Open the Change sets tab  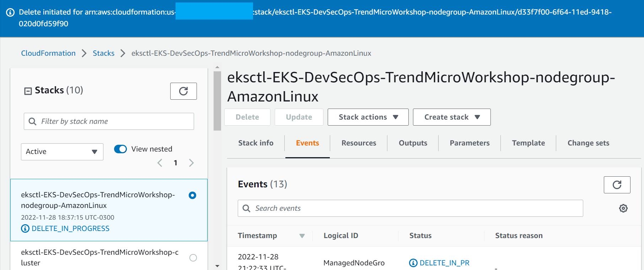click(588, 143)
